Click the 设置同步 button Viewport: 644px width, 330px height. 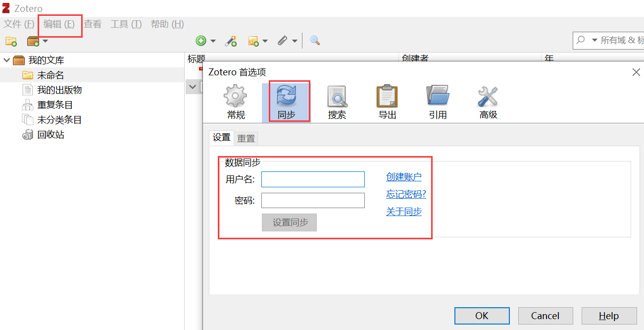(x=289, y=222)
